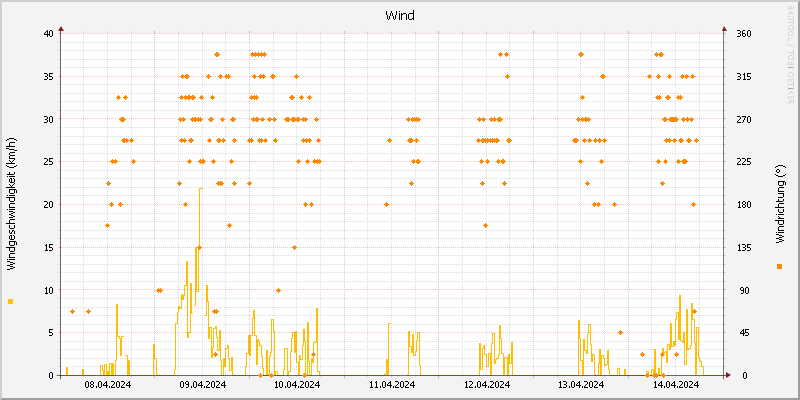The image size is (800, 400).
Task: Click the date label 10.04.2024
Action: click(x=297, y=385)
